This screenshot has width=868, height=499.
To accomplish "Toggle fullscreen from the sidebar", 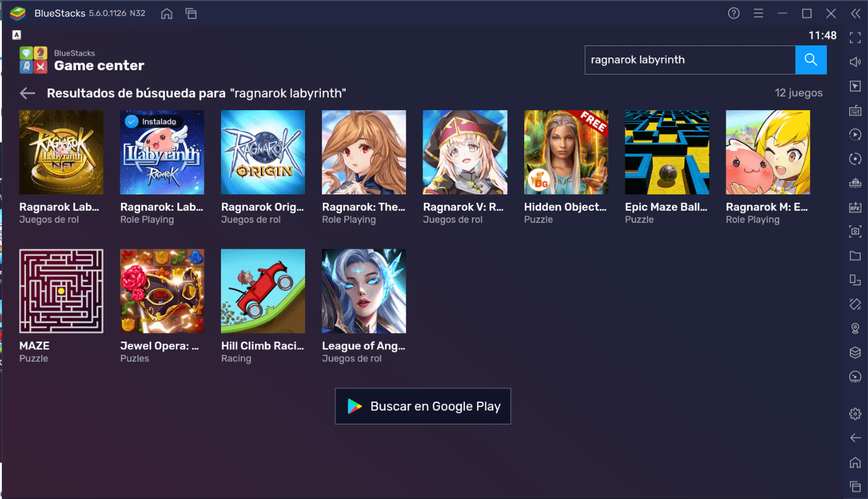I will click(x=855, y=38).
